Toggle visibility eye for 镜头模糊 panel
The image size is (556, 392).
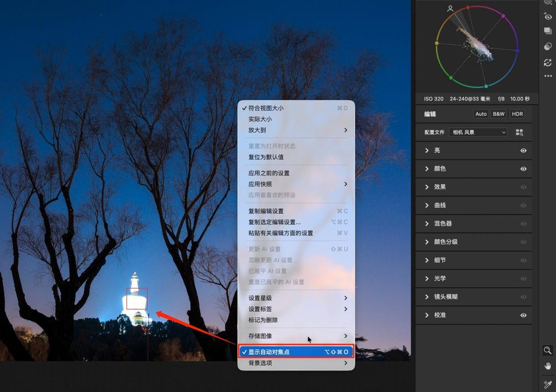524,297
